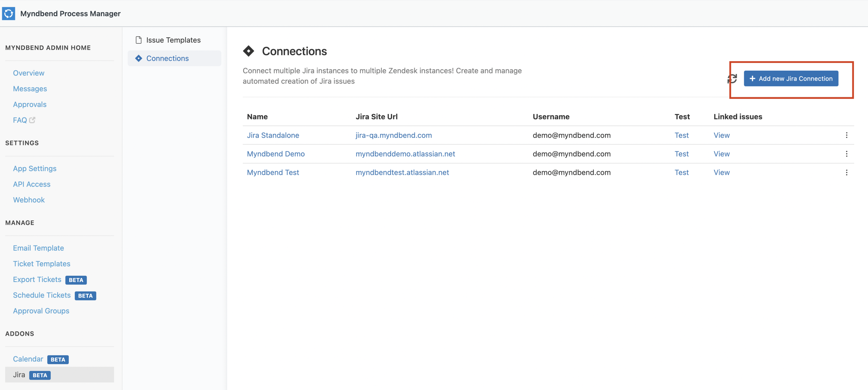
Task: Go to API Access settings
Action: tap(32, 184)
